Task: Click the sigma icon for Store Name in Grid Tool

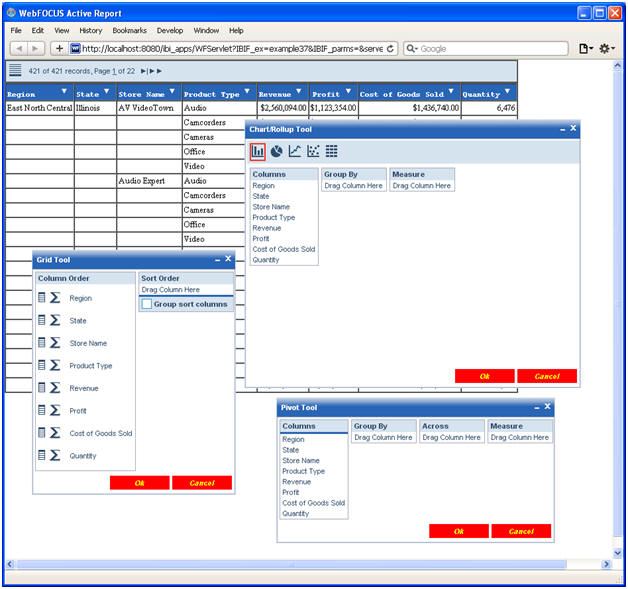Action: click(55, 342)
